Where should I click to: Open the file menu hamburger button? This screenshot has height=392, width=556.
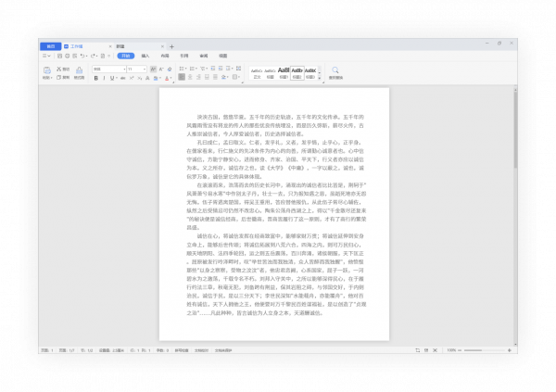point(46,56)
